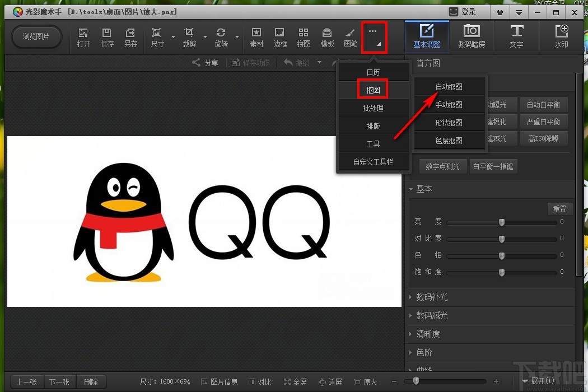
Task: Open the skin shirt icon in title bar
Action: (500, 12)
